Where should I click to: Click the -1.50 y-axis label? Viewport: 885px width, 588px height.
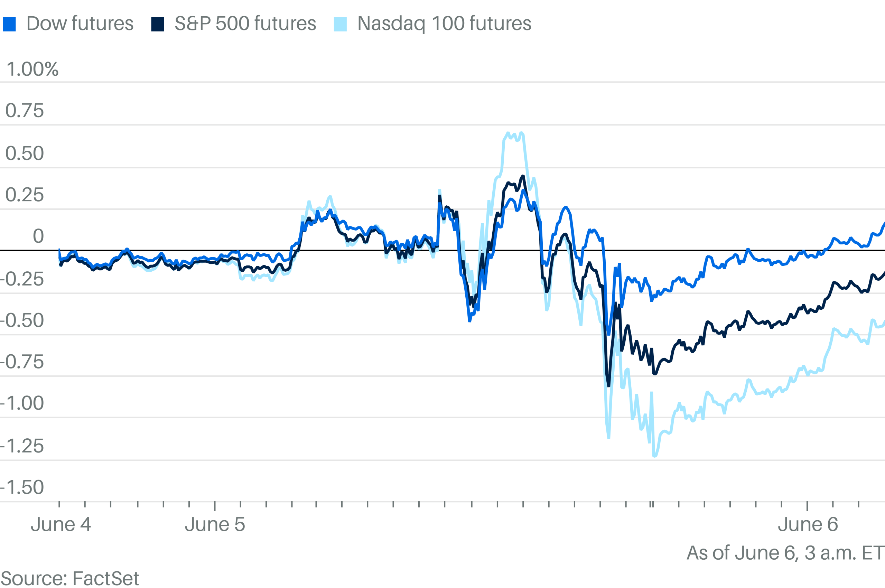pyautogui.click(x=22, y=487)
